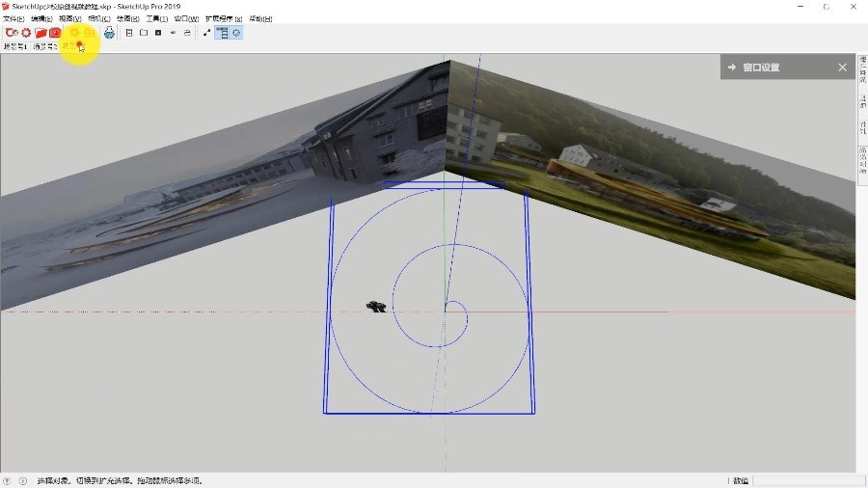Open the 扩展程序 menu
The width and height of the screenshot is (868, 488).
(224, 19)
